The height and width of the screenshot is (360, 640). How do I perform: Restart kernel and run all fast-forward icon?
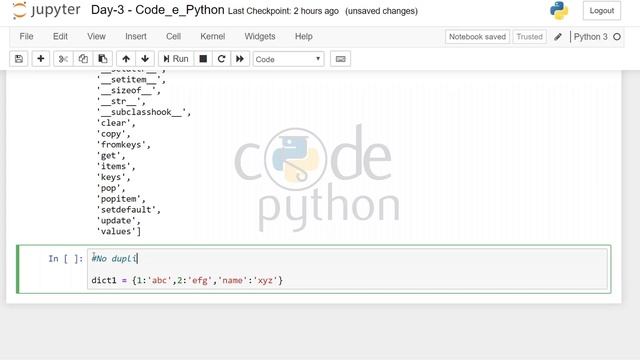point(240,59)
